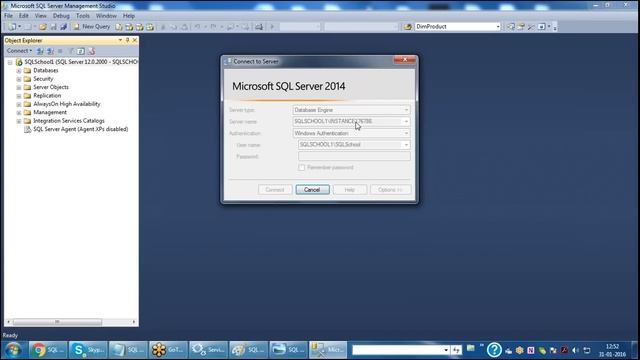640x360 pixels.
Task: Select SQL Server Agent (Agent XPs disabled)
Action: [x=80, y=129]
